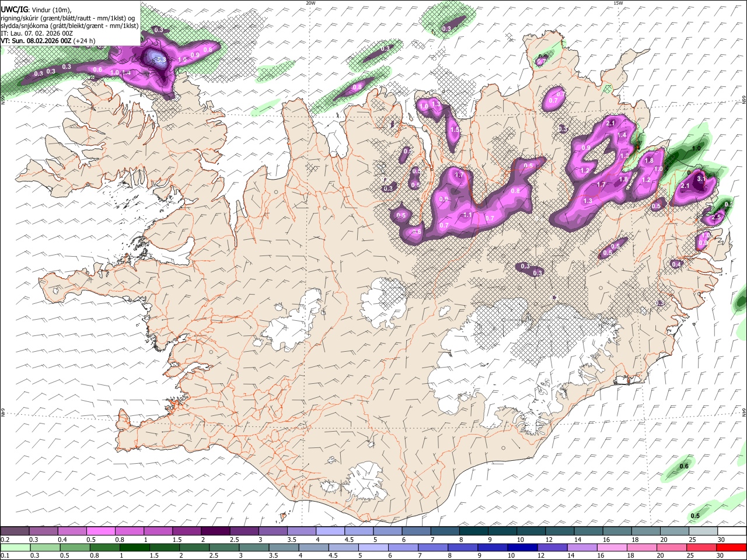The image size is (747, 560).
Task: Click the 'Vindur (10m)' text in the header
Action: point(51,10)
